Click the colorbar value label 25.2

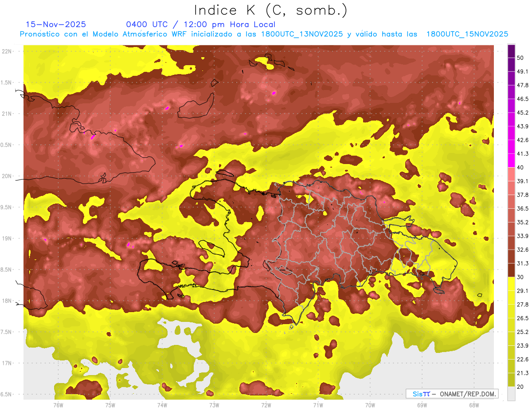(522, 332)
